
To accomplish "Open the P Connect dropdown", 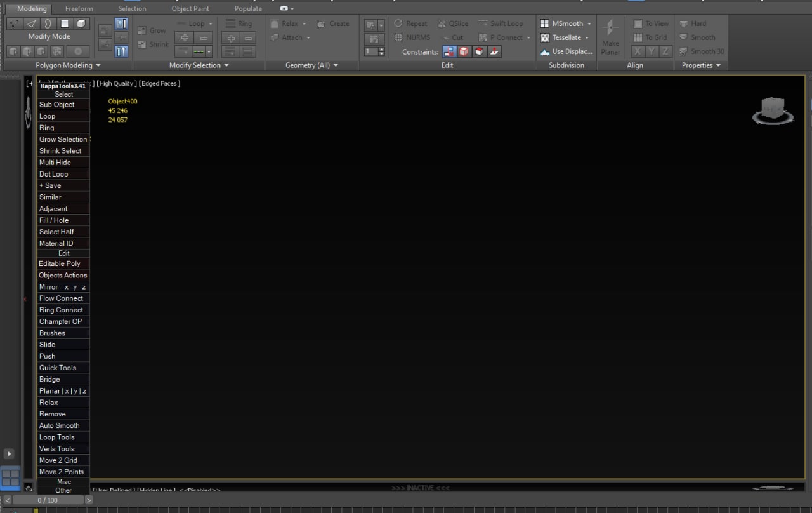I will pyautogui.click(x=528, y=37).
